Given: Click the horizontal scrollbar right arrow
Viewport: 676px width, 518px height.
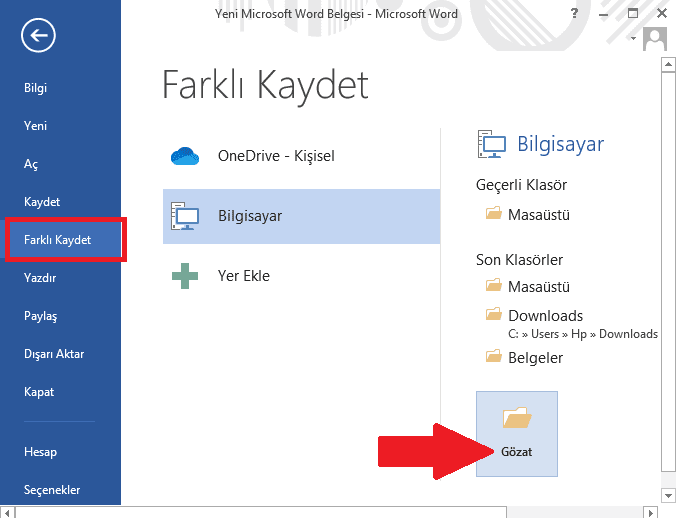Looking at the screenshot, I should click(x=651, y=512).
